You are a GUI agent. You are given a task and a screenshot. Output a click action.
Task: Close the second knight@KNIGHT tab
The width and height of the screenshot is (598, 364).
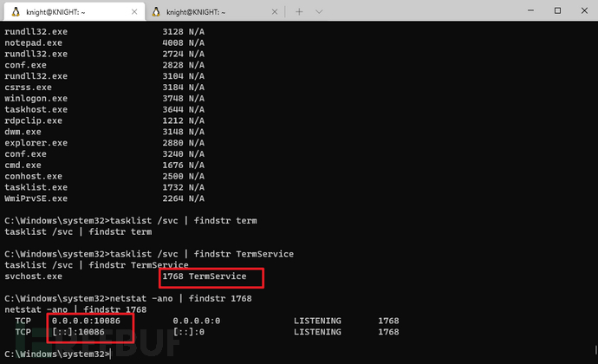tap(275, 12)
